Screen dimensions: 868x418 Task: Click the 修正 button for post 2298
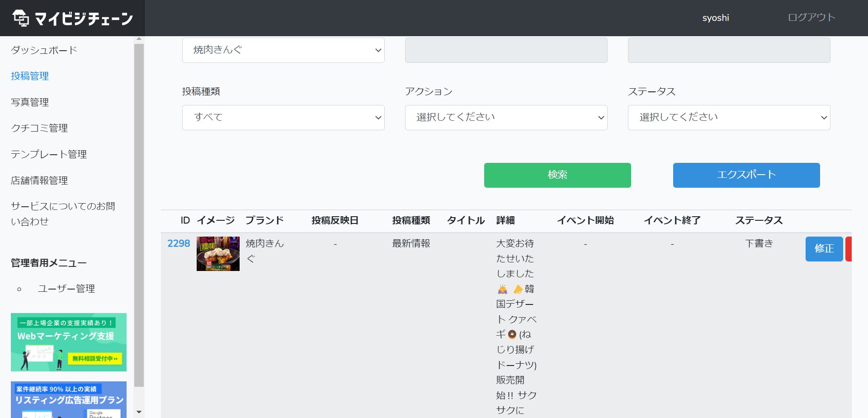point(824,249)
